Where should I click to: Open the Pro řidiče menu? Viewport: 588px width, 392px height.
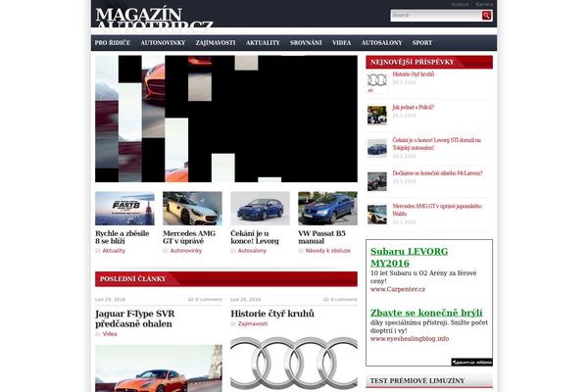point(113,43)
